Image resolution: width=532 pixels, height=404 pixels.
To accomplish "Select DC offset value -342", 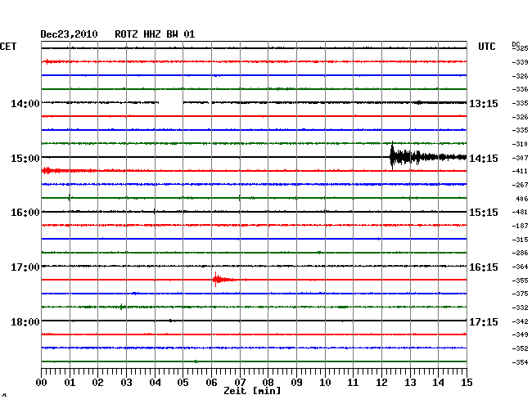I will 520,321.
